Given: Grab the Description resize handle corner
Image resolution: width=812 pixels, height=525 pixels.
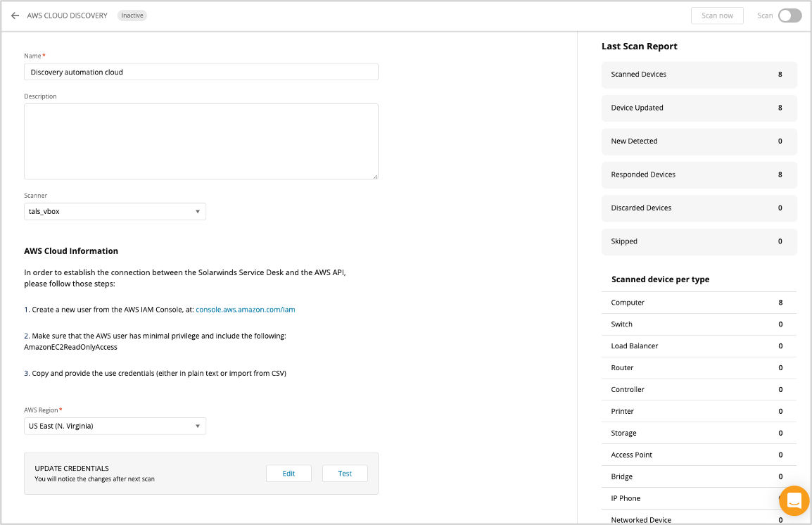Looking at the screenshot, I should coord(376,177).
